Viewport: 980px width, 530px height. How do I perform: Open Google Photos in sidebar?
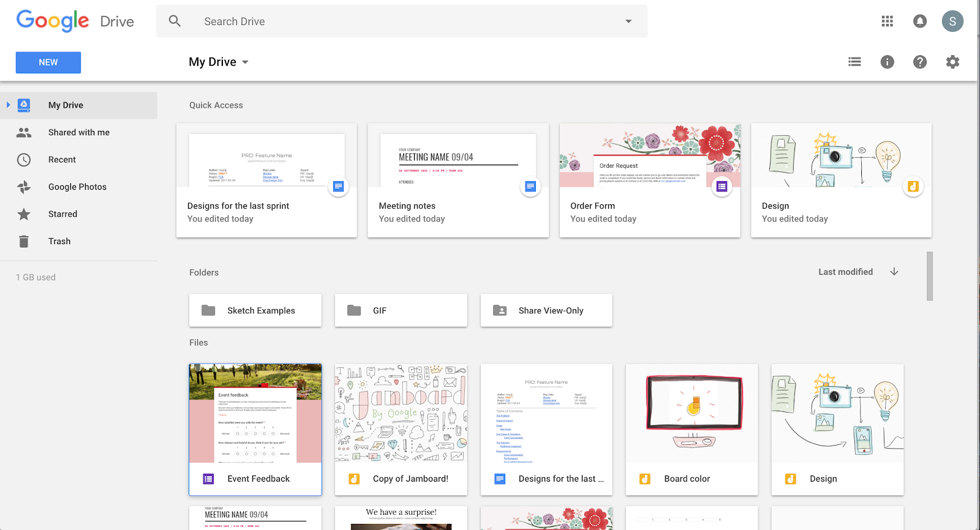(78, 187)
